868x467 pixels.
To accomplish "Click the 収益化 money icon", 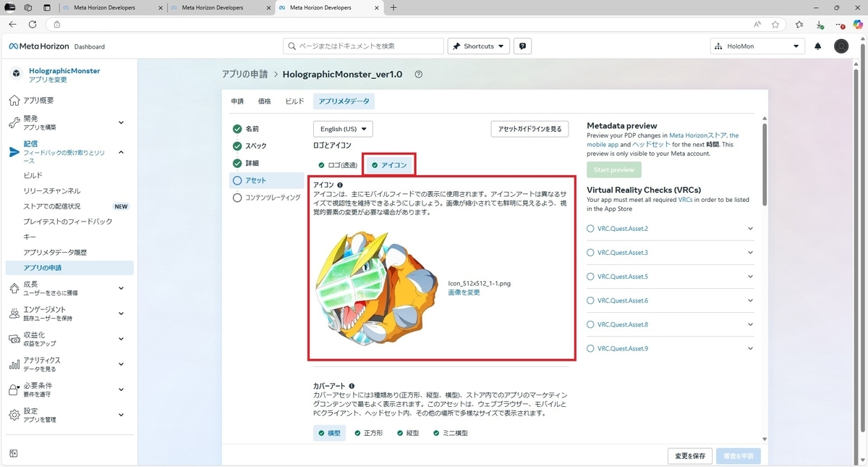I will pyautogui.click(x=14, y=339).
